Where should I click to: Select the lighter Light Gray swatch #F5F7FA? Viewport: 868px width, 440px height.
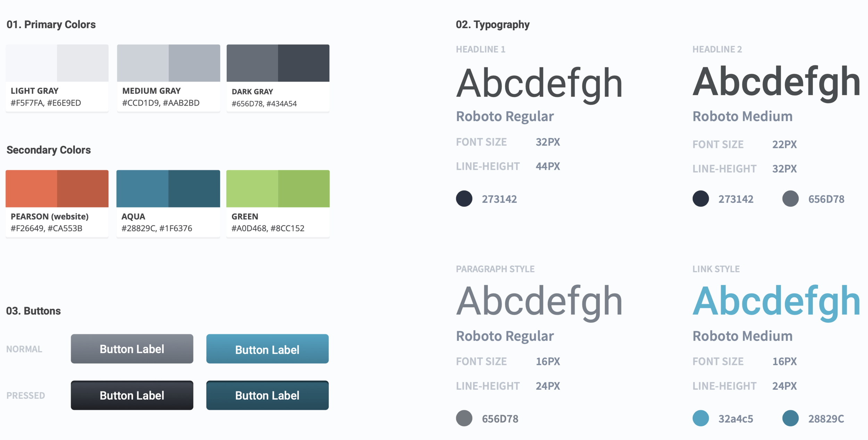click(x=31, y=63)
